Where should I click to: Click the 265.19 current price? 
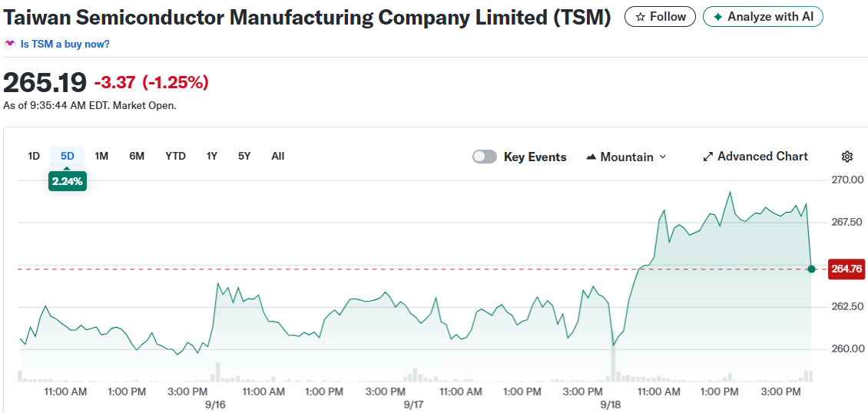click(45, 83)
